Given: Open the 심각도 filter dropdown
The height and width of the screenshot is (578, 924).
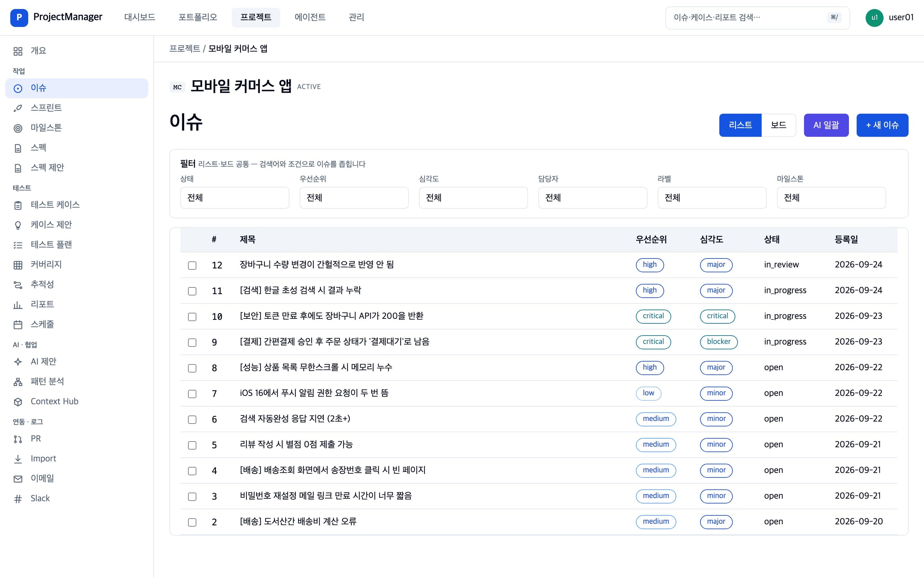Looking at the screenshot, I should pyautogui.click(x=473, y=197).
